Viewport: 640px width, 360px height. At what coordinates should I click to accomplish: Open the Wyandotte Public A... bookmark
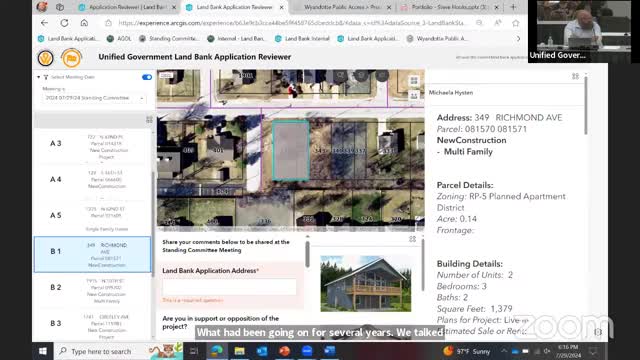(x=438, y=39)
